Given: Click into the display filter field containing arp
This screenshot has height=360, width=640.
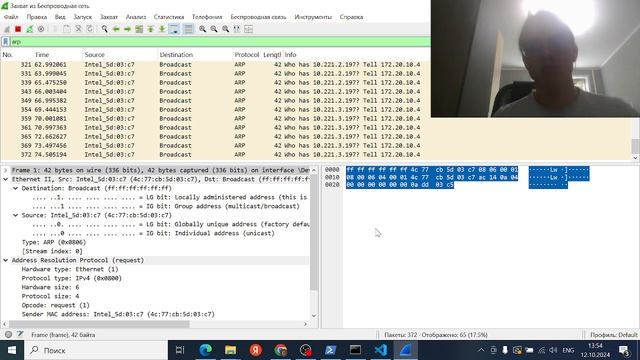Looking at the screenshot, I should 220,42.
